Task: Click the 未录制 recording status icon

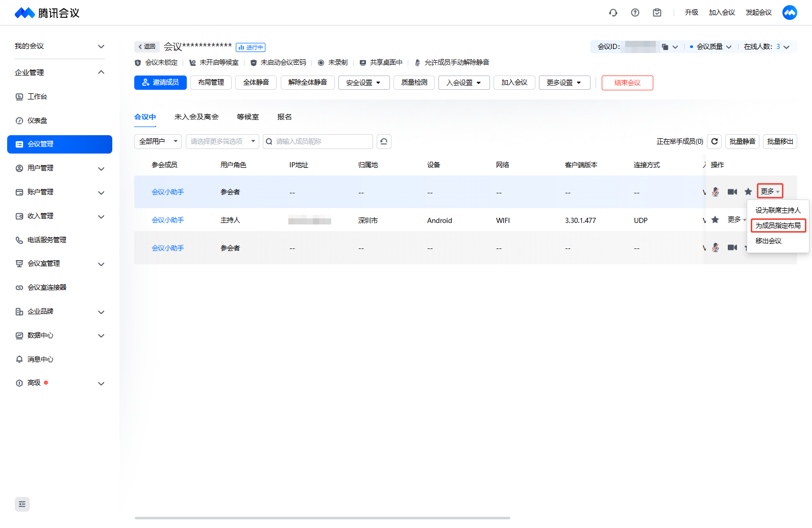Action: [321, 63]
